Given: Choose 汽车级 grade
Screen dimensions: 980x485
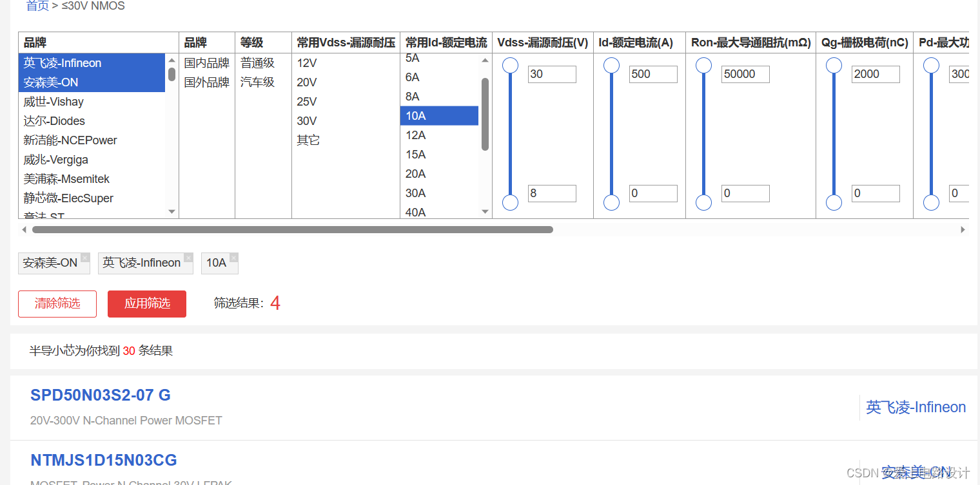Looking at the screenshot, I should pos(263,82).
